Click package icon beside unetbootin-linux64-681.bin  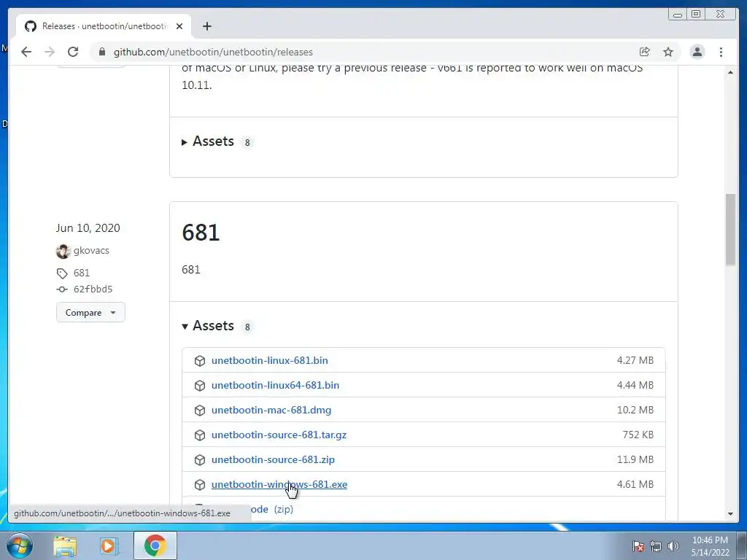click(x=200, y=385)
